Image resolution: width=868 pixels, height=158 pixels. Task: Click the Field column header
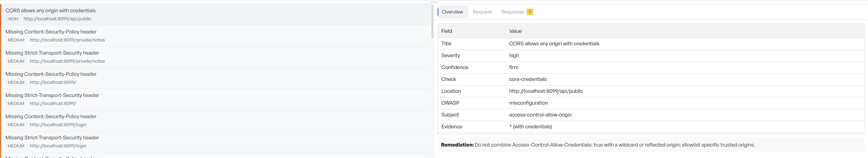tap(447, 31)
